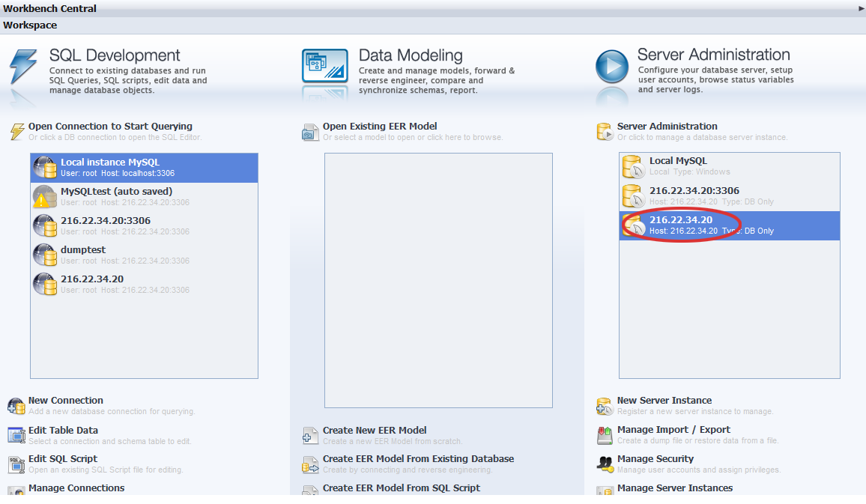Click the Data Modeling heading

tap(411, 55)
